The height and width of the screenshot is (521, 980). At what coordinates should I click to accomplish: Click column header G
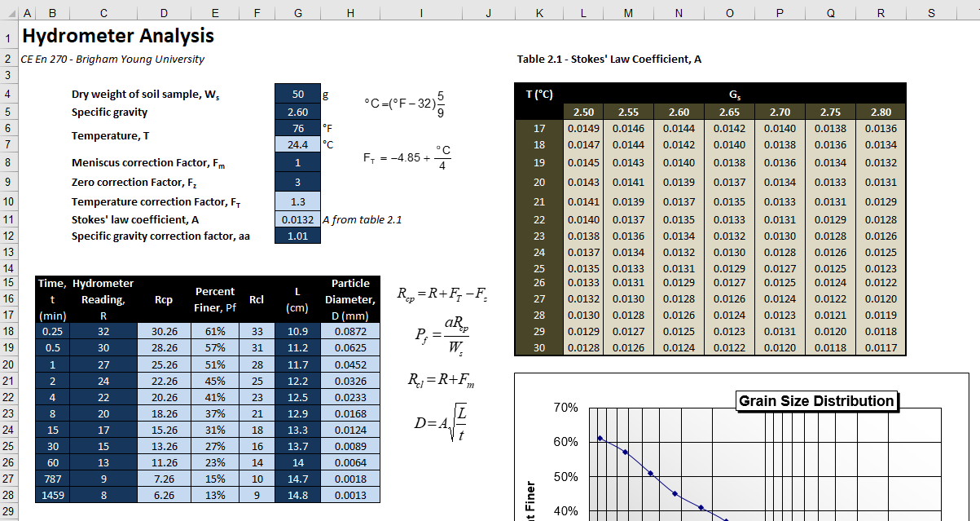[x=298, y=13]
